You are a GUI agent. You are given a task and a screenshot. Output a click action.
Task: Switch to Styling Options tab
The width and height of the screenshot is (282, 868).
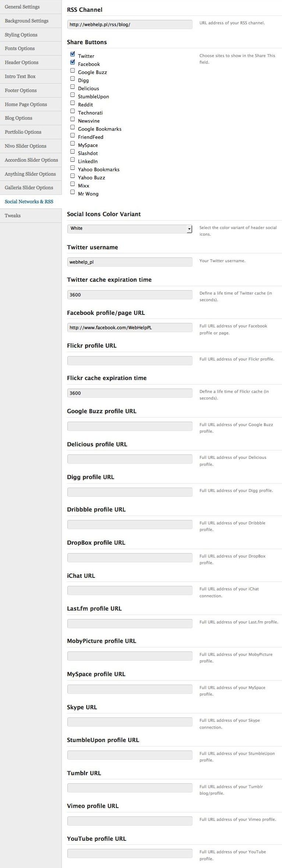pyautogui.click(x=21, y=35)
